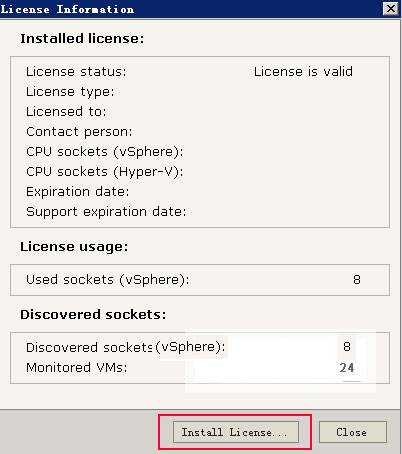Click the Monitored VMs count 24

[x=347, y=368]
